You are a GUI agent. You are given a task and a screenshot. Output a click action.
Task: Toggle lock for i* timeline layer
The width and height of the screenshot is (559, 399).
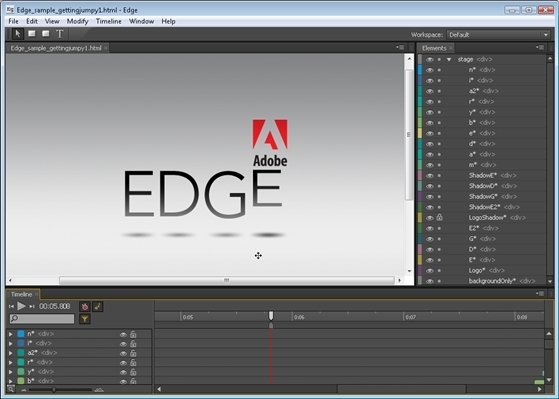133,344
